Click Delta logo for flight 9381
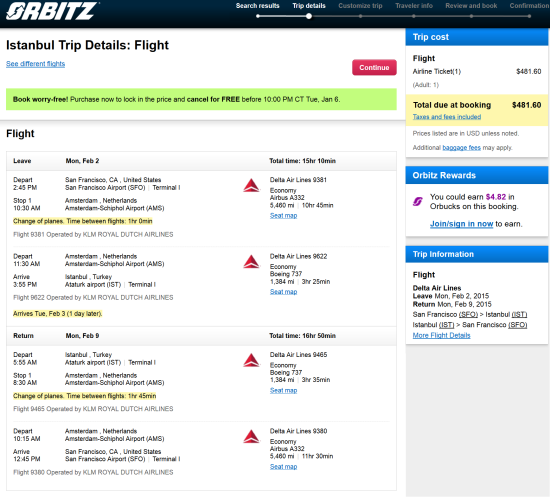The height and width of the screenshot is (497, 550). click(251, 186)
